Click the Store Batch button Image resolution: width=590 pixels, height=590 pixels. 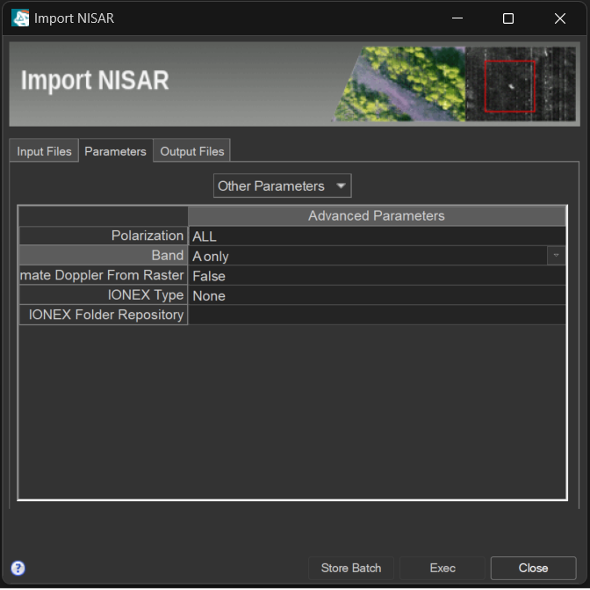pos(351,568)
